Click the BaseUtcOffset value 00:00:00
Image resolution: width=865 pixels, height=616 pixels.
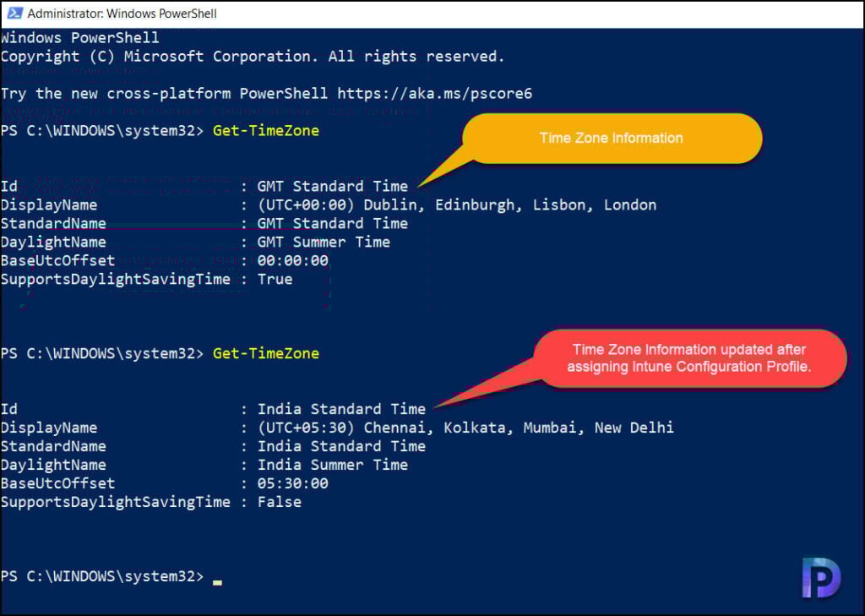(x=293, y=260)
